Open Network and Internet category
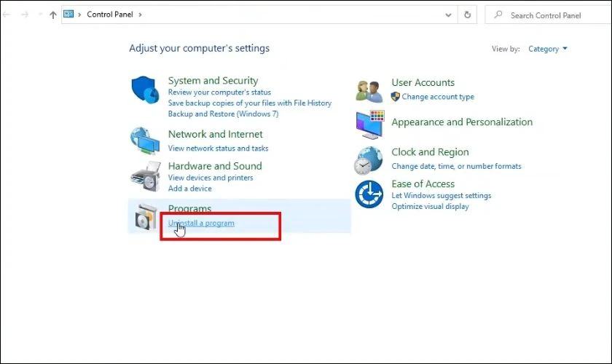The image size is (612, 364). [216, 134]
